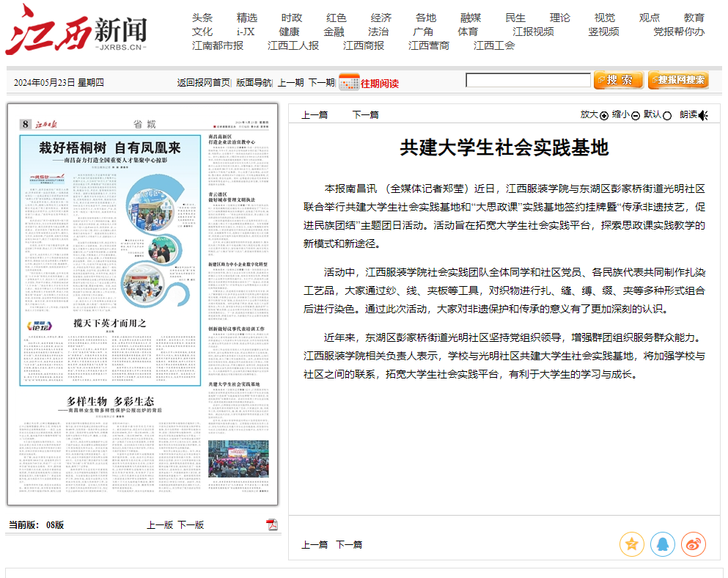Go to 下一版 under the page preview
The width and height of the screenshot is (728, 578).
[x=191, y=525]
